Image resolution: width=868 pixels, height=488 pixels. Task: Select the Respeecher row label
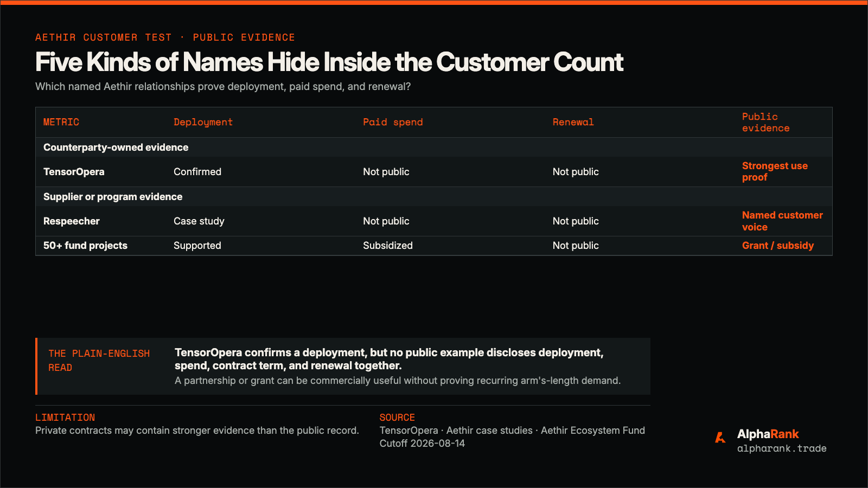coord(72,221)
